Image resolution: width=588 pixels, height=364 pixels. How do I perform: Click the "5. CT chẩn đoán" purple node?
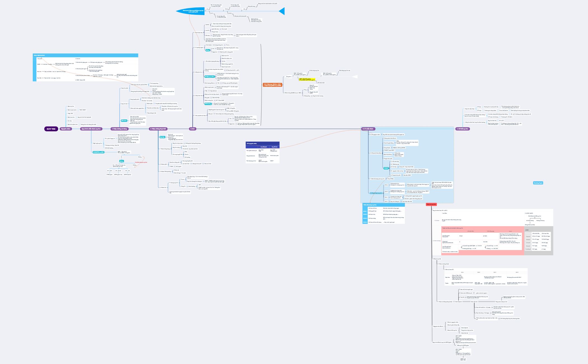[x=368, y=129]
